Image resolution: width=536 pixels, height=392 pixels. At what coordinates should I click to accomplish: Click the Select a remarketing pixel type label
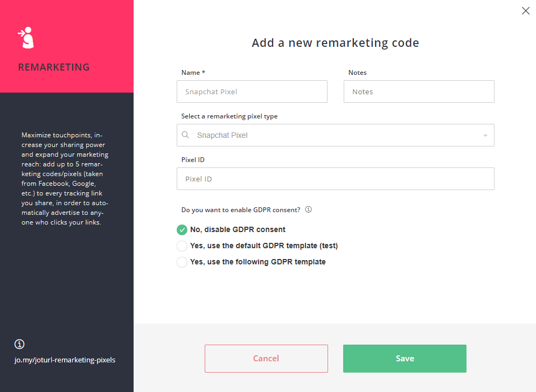tap(229, 116)
